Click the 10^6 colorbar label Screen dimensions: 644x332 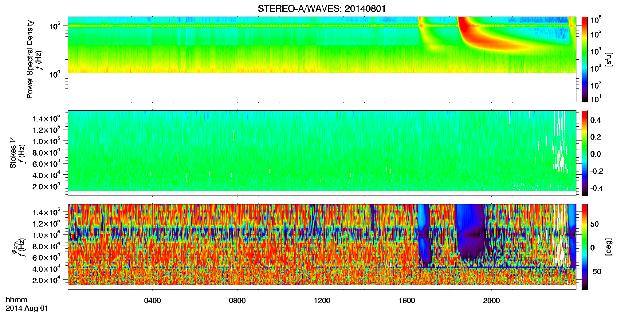(x=596, y=20)
